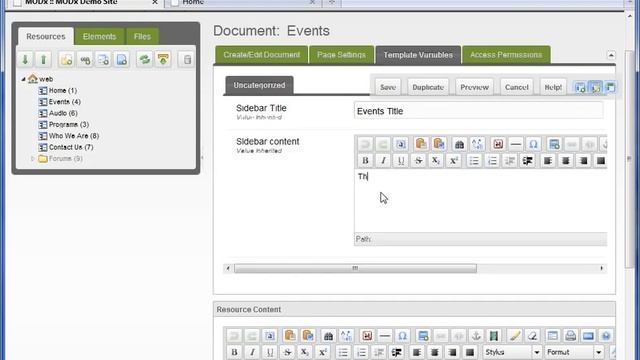This screenshot has width=640, height=360.
Task: Collapse the document panel with the top-right arrow
Action: click(x=611, y=55)
